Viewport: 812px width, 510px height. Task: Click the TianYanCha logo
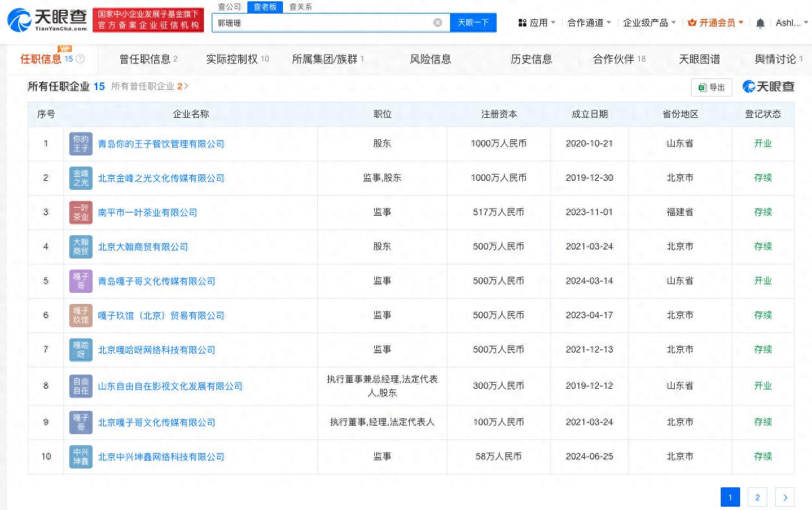[x=47, y=21]
